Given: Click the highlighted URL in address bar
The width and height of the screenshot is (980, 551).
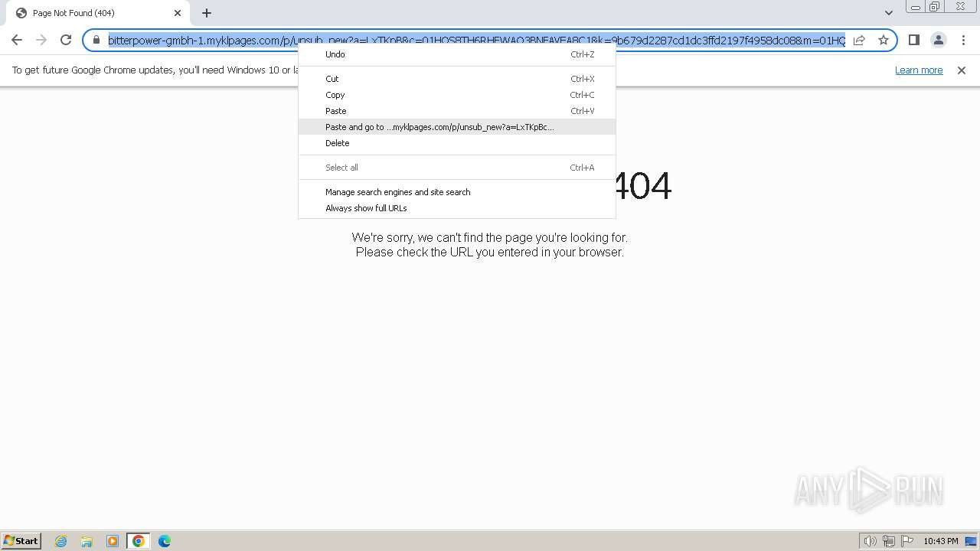Looking at the screenshot, I should point(476,40).
